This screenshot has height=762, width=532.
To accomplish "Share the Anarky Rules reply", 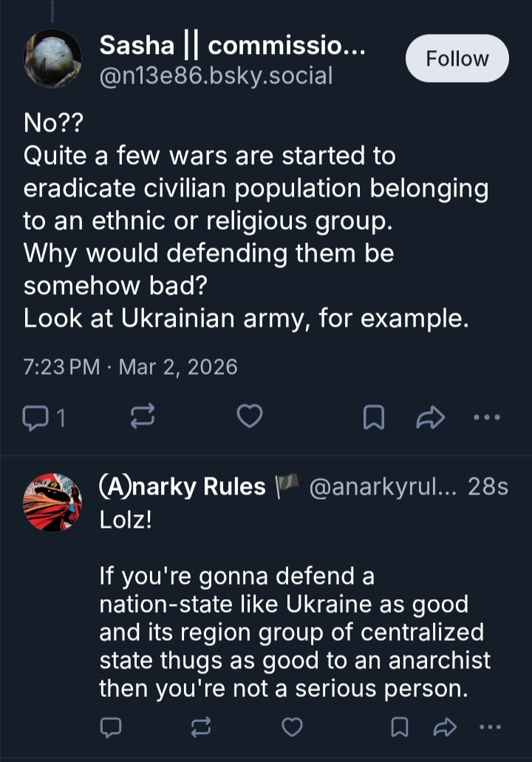I will [444, 727].
